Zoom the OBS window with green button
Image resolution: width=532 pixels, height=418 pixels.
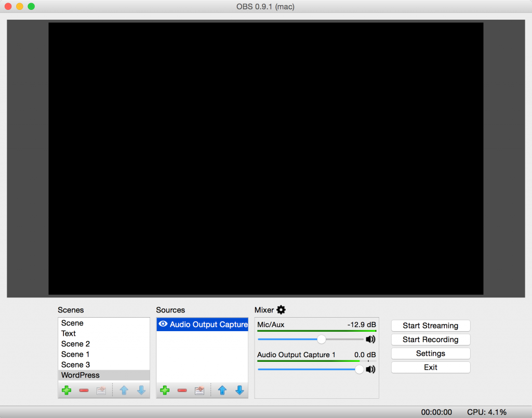[x=31, y=6]
